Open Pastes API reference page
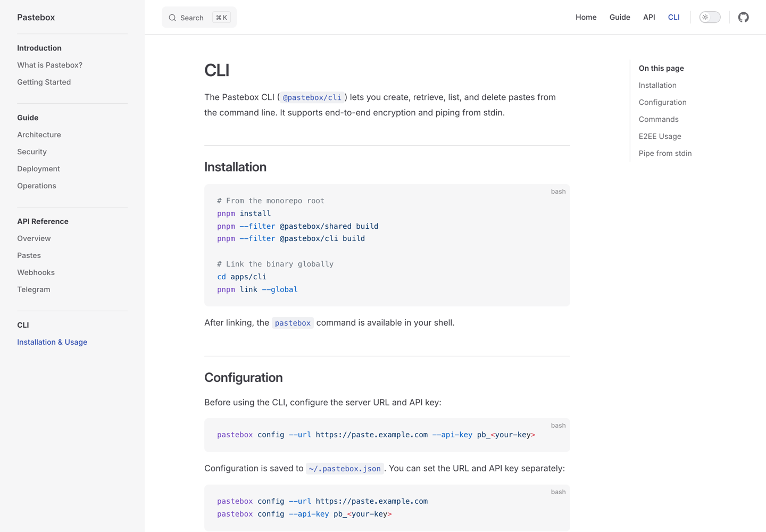This screenshot has height=532, width=766. [x=29, y=255]
